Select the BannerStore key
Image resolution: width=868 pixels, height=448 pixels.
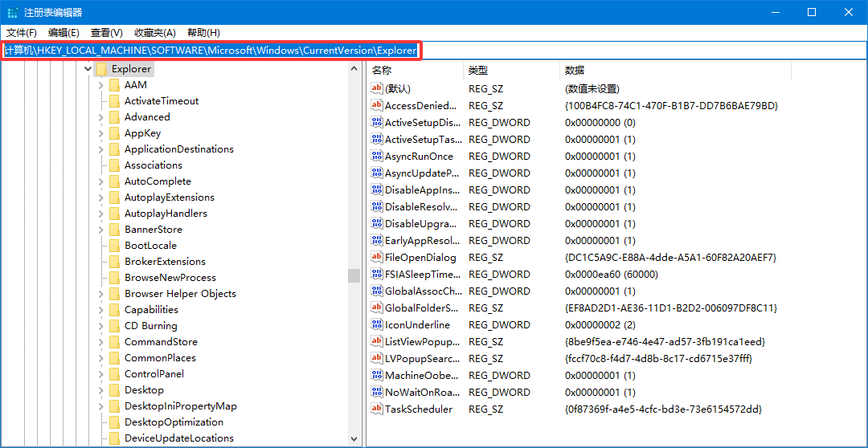154,230
